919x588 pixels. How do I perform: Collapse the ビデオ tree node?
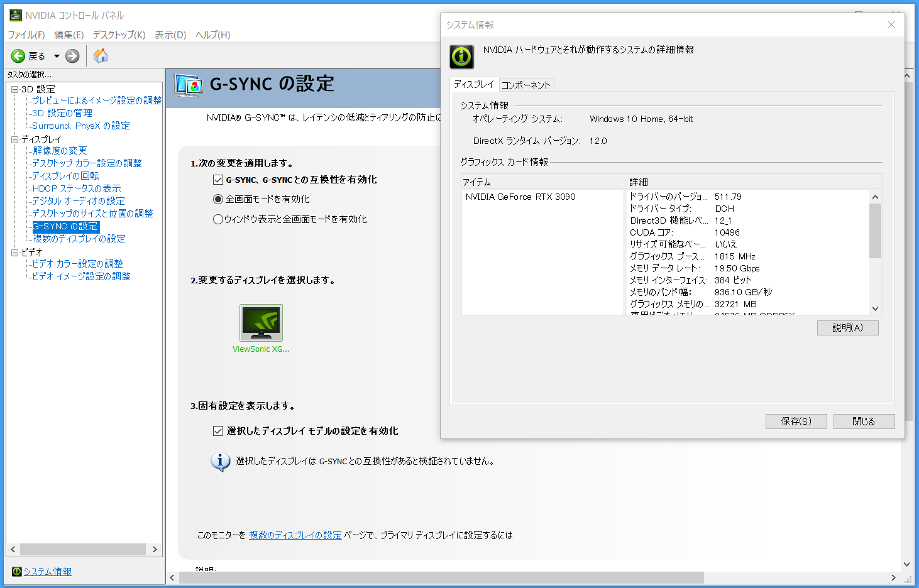pyautogui.click(x=15, y=253)
